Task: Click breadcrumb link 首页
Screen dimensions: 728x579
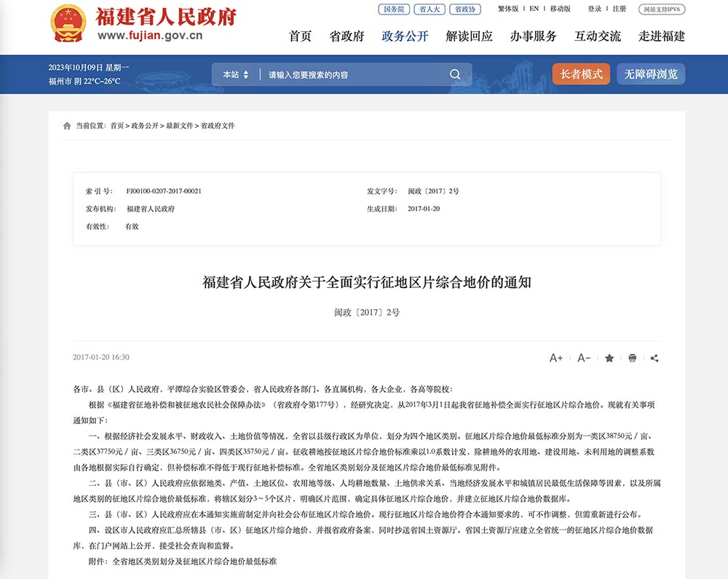Action: point(117,126)
